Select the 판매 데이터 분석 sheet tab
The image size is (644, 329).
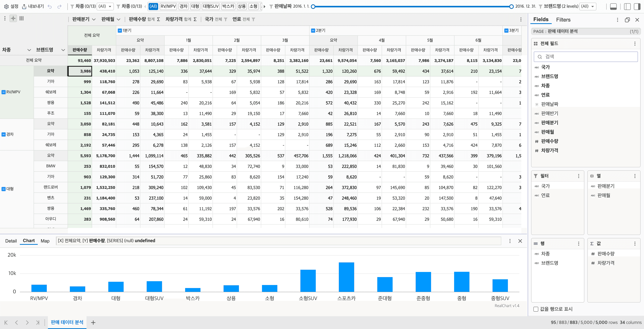67,322
